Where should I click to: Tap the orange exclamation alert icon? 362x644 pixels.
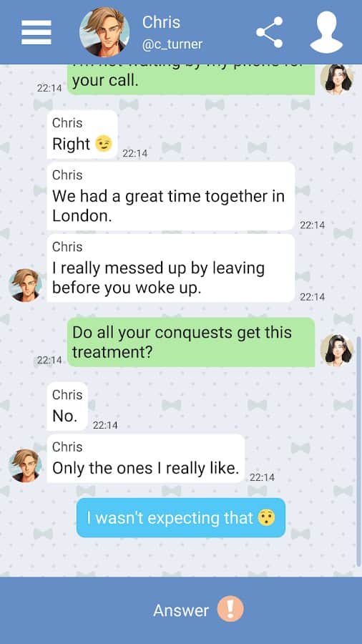point(230,608)
